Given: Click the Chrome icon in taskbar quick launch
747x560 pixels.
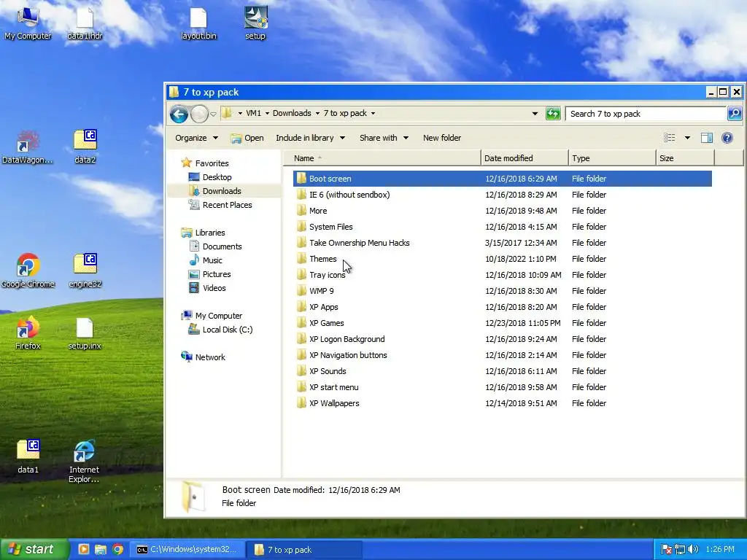Looking at the screenshot, I should (x=117, y=549).
